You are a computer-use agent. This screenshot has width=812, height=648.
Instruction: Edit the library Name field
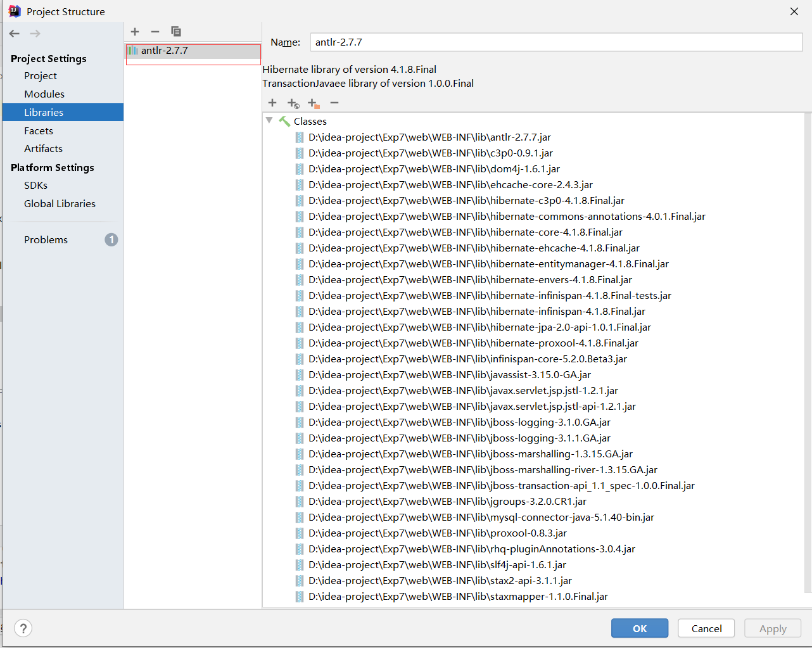click(x=556, y=42)
